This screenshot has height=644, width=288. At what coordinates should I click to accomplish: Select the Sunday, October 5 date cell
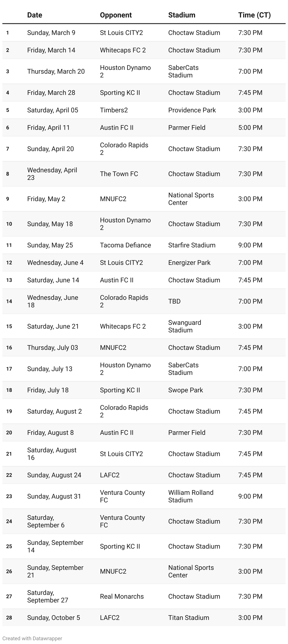54,618
